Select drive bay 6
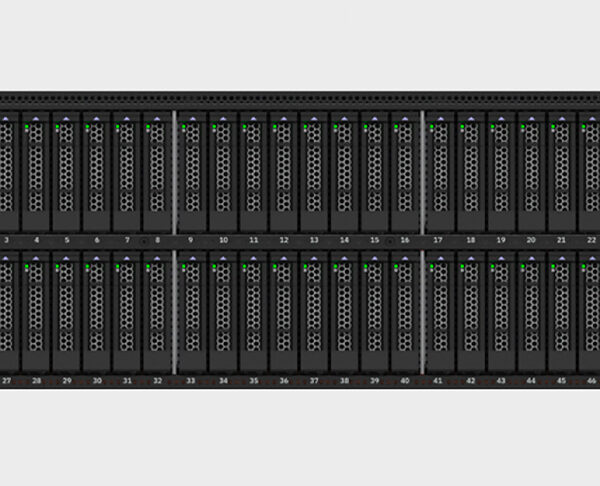 click(x=96, y=172)
